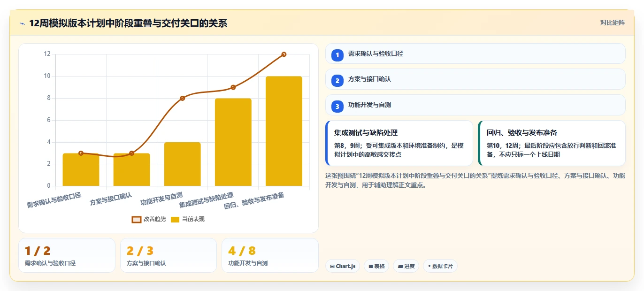
Task: Select step badge number 3
Action: [x=337, y=106]
